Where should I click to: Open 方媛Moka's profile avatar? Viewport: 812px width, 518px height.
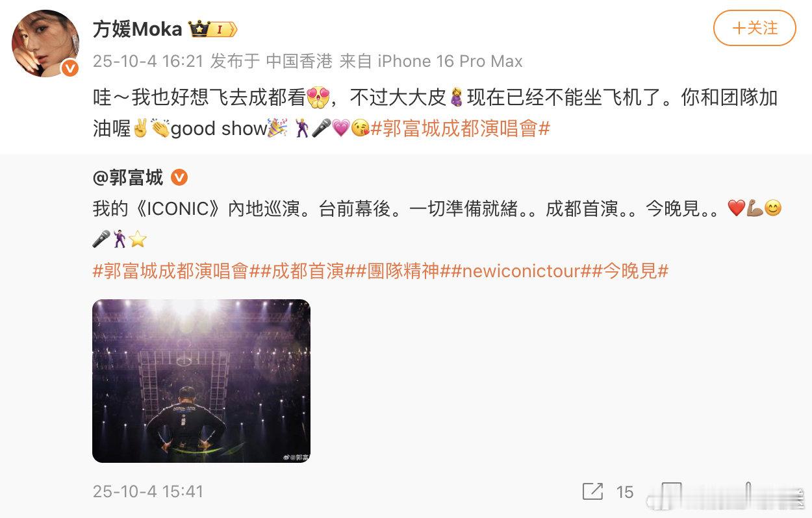(45, 43)
